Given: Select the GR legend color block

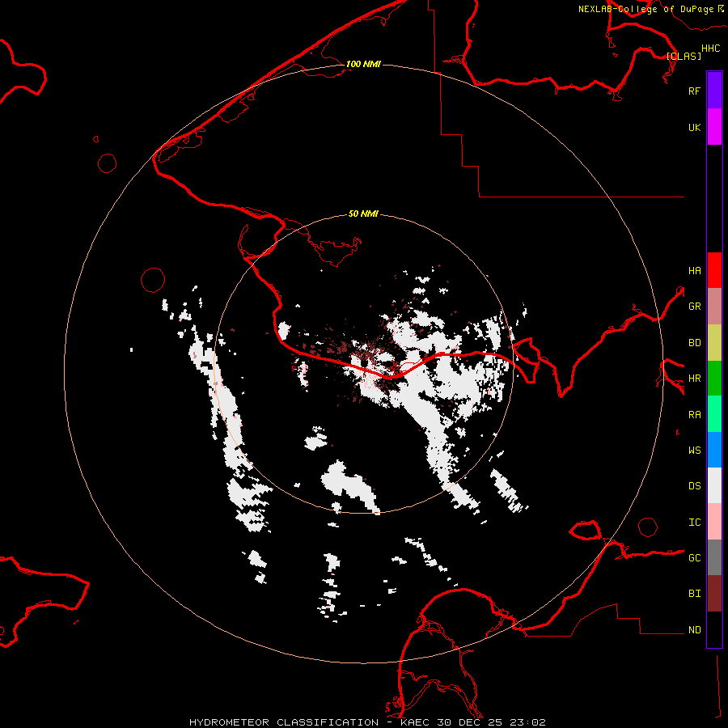Looking at the screenshot, I should coord(714,306).
